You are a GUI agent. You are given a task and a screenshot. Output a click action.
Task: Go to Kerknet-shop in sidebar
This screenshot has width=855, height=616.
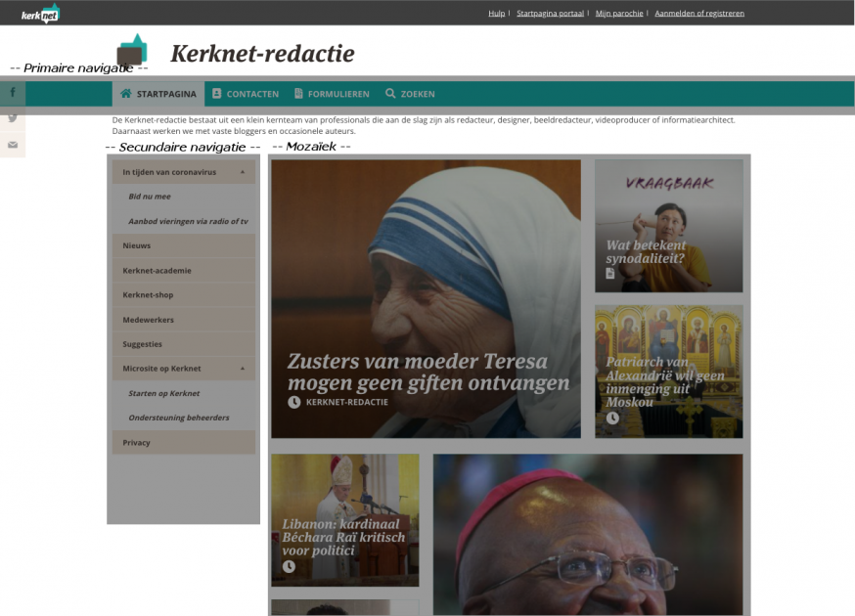[184, 295]
